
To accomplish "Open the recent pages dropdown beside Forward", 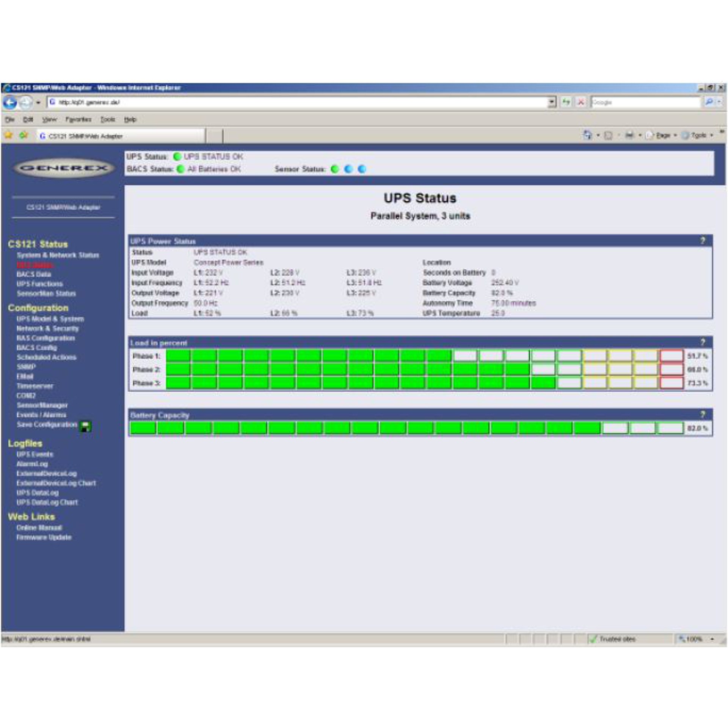I will 38,102.
